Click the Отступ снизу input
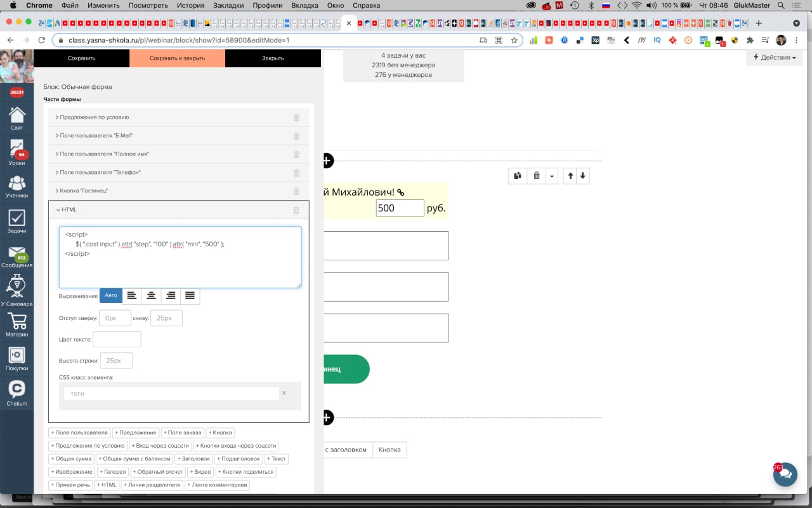Screen dimensions: 812x508 pos(166,317)
